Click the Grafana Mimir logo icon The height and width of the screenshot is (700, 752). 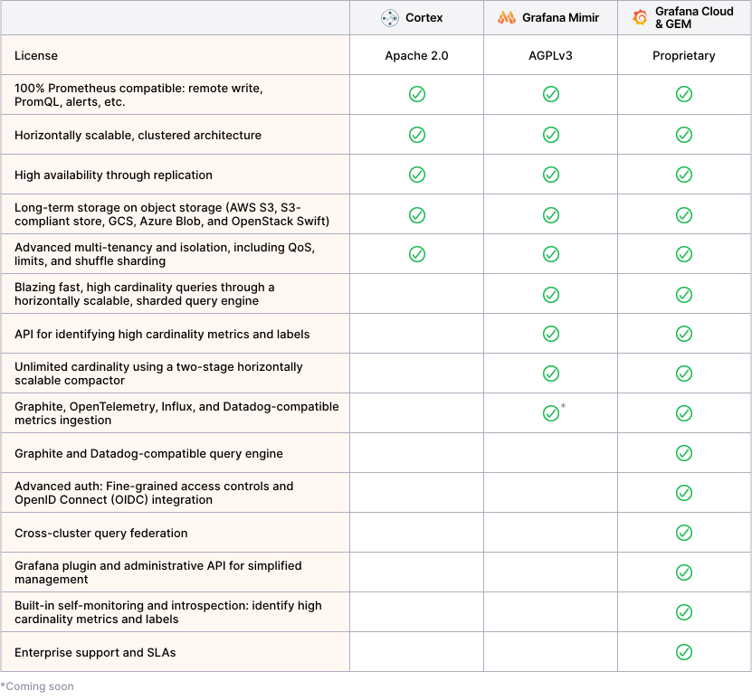click(507, 18)
